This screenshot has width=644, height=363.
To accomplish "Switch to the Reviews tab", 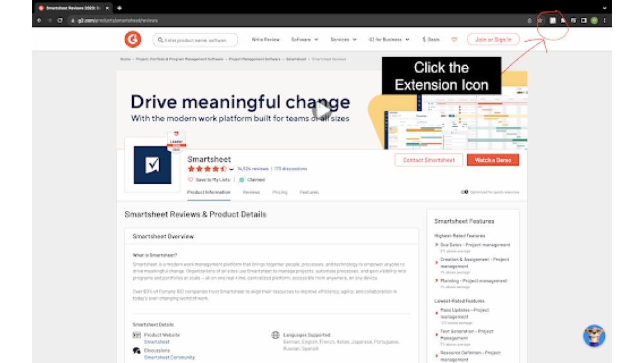I will (251, 192).
